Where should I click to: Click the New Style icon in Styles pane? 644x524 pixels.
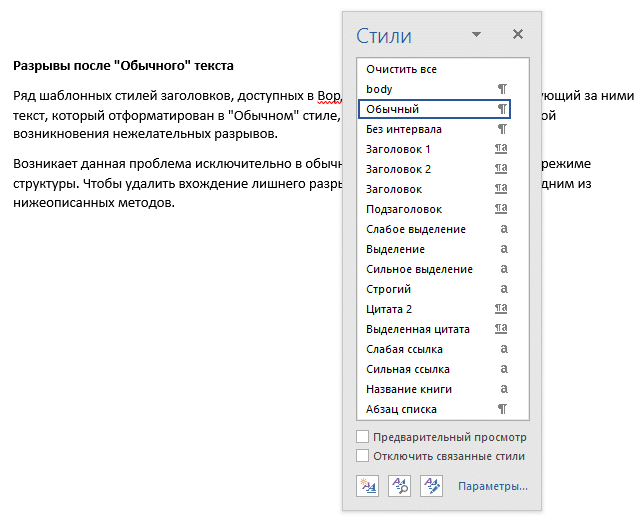click(x=367, y=486)
